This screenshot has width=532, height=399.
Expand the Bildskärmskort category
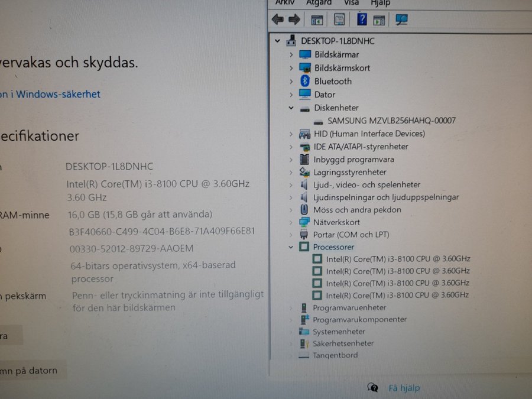[x=291, y=68]
